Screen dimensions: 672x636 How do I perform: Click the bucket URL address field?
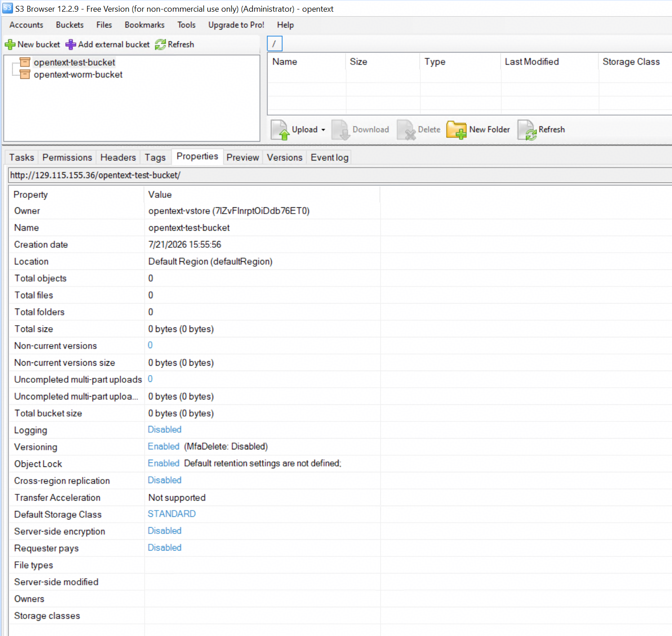coord(340,175)
